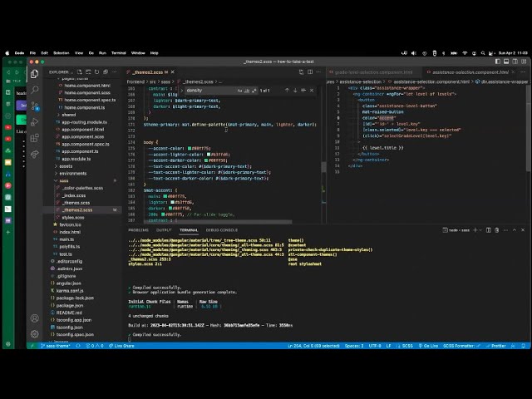Expand the assets folder
Screen dimensions: 532x399
click(82, 166)
